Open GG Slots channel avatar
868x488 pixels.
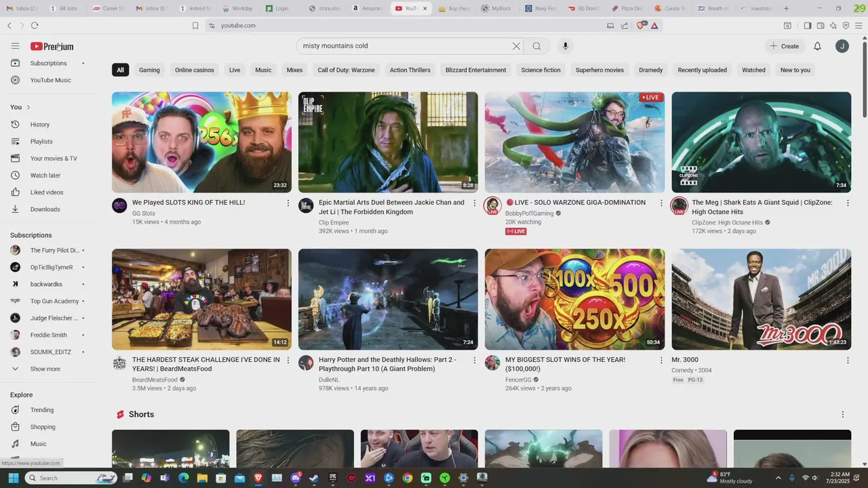click(119, 206)
